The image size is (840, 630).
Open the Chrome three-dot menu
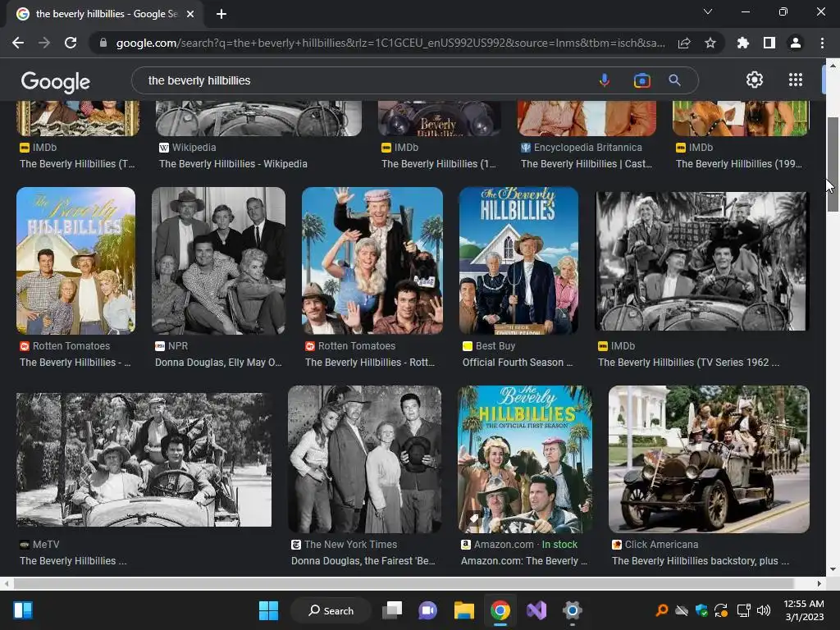tap(822, 43)
